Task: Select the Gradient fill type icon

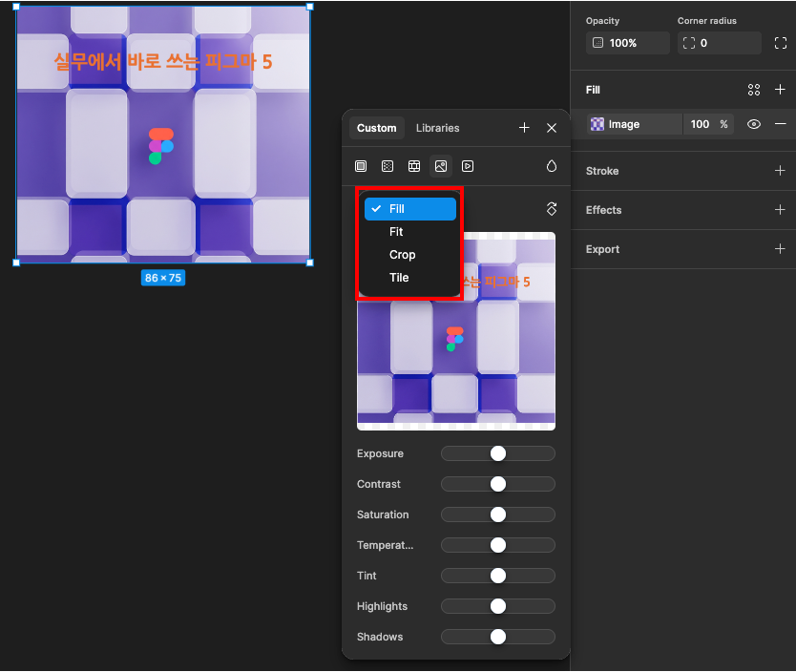Action: 388,166
